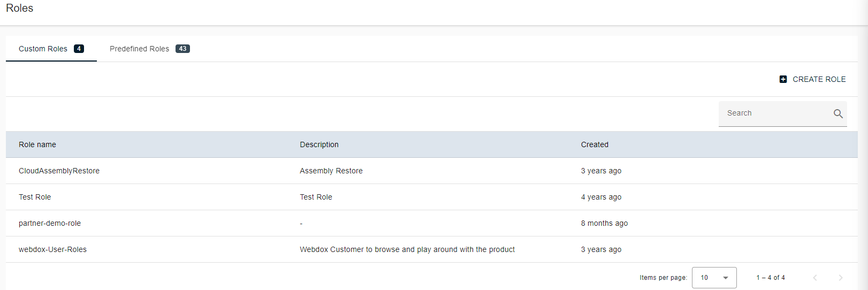Switch to the Predefined Roles tab
Image resolution: width=868 pixels, height=290 pixels.
click(140, 49)
